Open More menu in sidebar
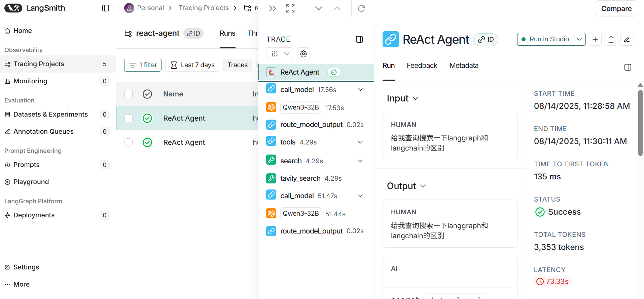 [x=58, y=284]
